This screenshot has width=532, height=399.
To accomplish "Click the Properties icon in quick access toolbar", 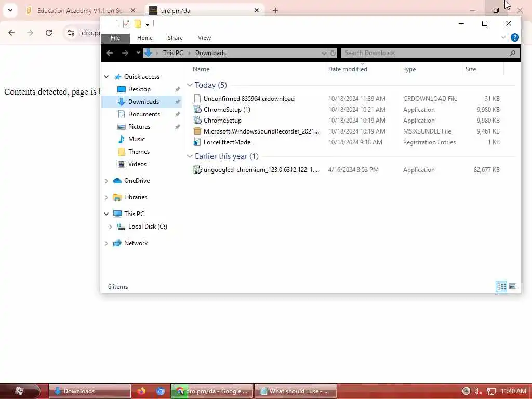I will [x=126, y=24].
